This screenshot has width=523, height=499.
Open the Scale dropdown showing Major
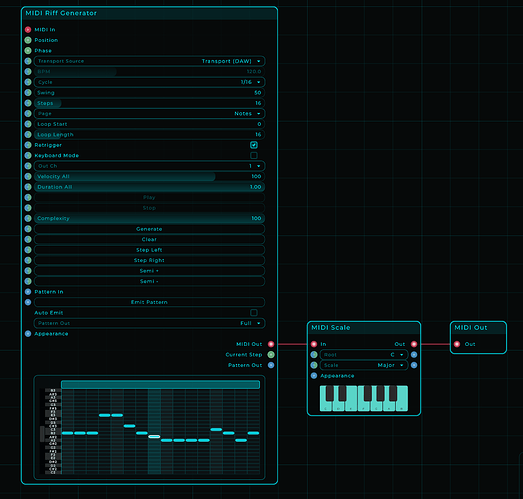point(364,365)
